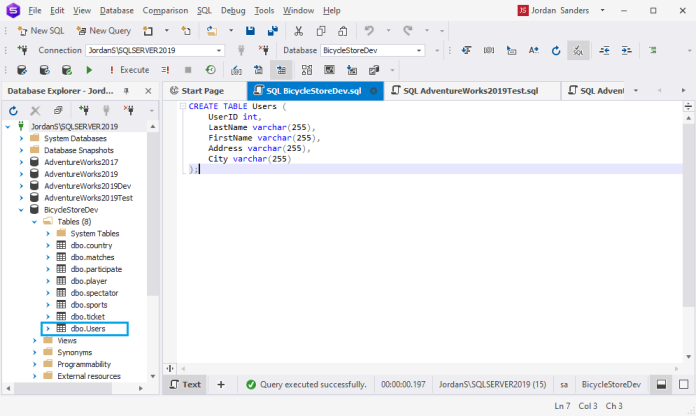
Task: Open the Database BicycleStoreDev dropdown
Action: click(419, 50)
